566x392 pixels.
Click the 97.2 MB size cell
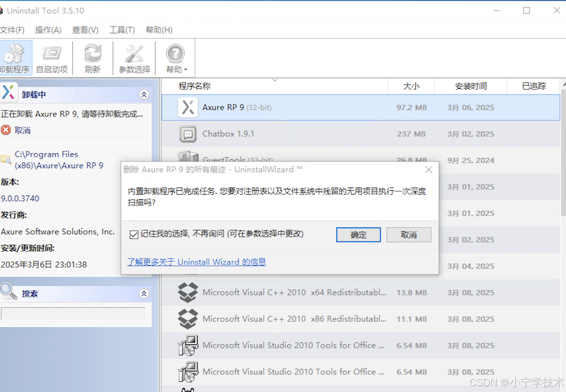coord(411,107)
